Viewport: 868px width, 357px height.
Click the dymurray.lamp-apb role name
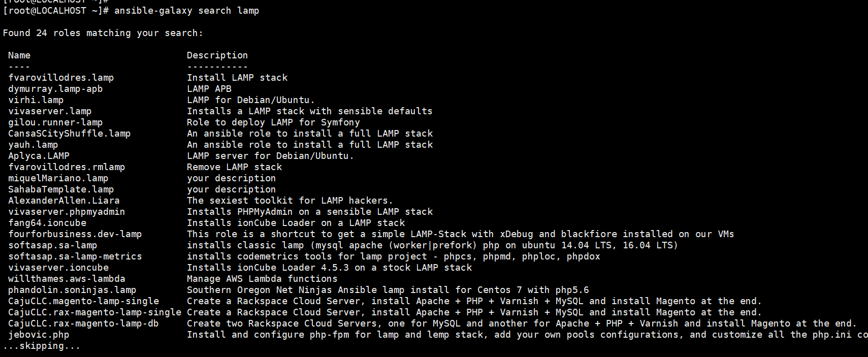pyautogui.click(x=55, y=89)
